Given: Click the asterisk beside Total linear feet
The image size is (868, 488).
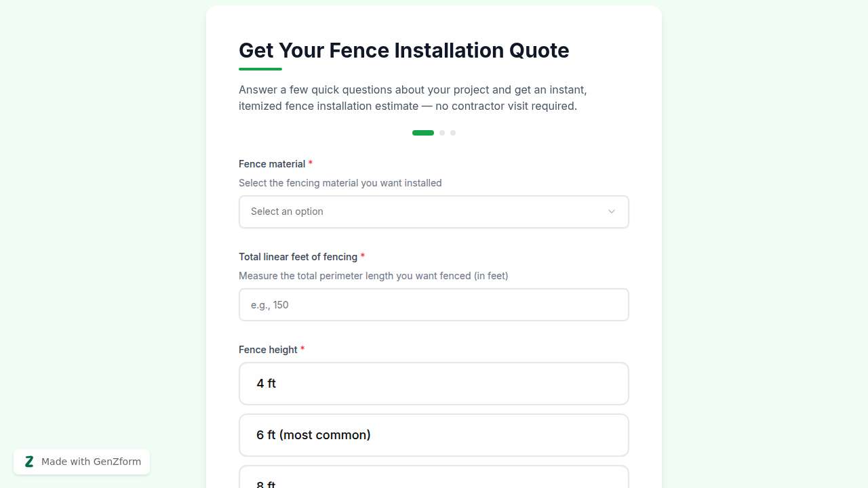Looking at the screenshot, I should click(362, 256).
